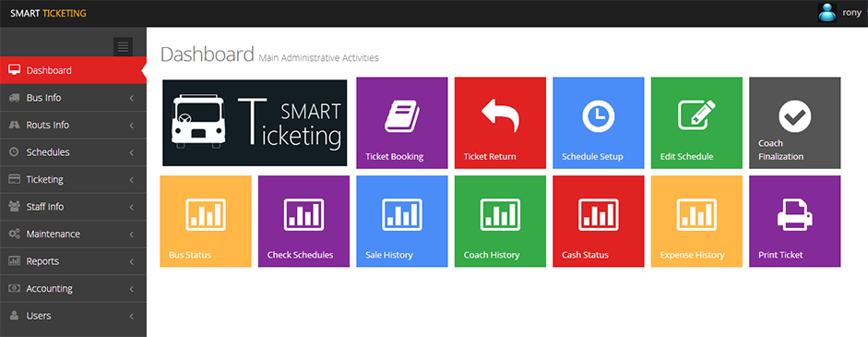Image resolution: width=868 pixels, height=337 pixels.
Task: Toggle the sidebar hamburger menu button
Action: coord(123,46)
